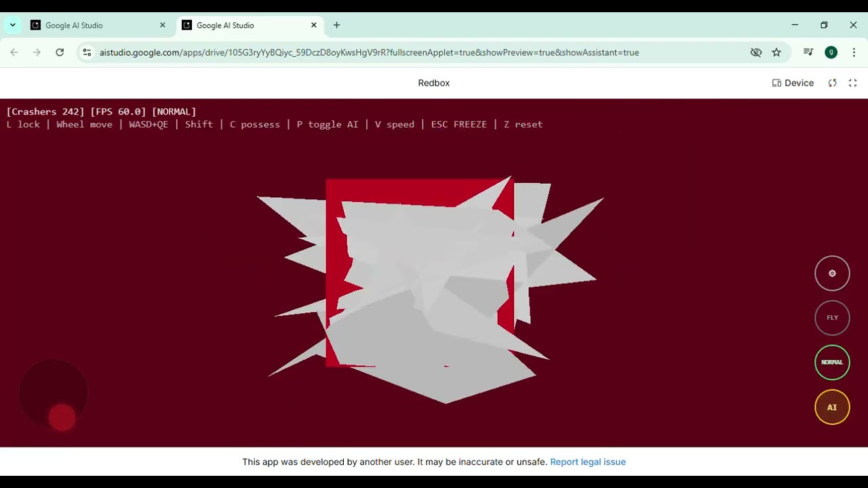Open the Report legal issue link
Viewport: 868px width, 488px height.
[x=588, y=462]
